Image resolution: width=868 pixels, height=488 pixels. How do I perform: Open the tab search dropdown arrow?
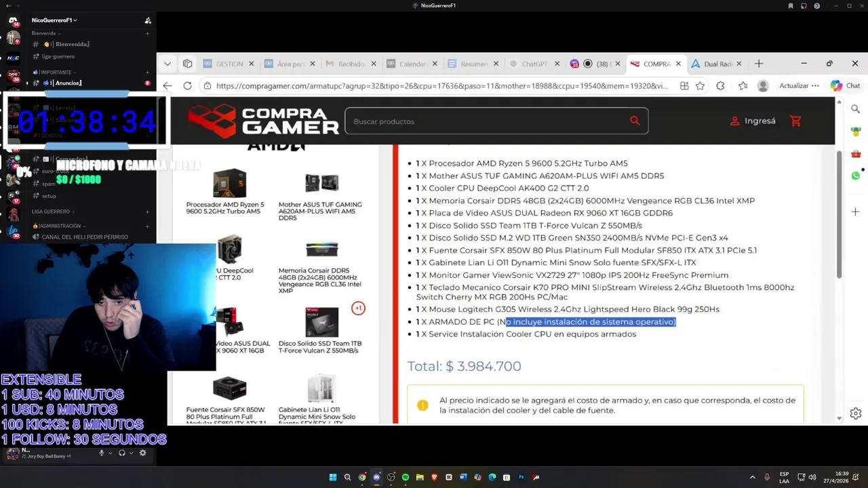pyautogui.click(x=167, y=64)
